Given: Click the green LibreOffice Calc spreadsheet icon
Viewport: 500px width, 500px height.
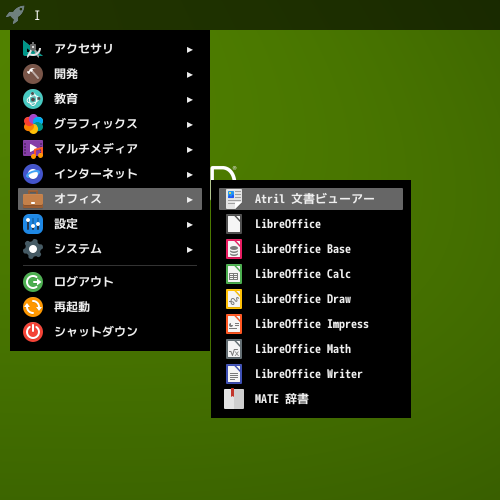Looking at the screenshot, I should (x=234, y=274).
